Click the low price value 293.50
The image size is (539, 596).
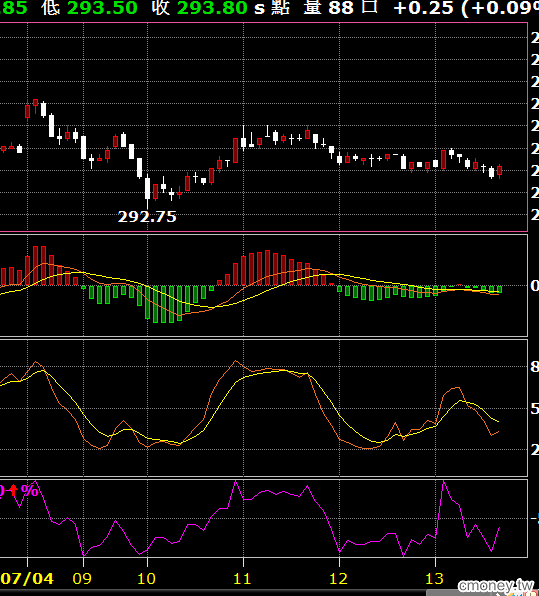pyautogui.click(x=102, y=8)
